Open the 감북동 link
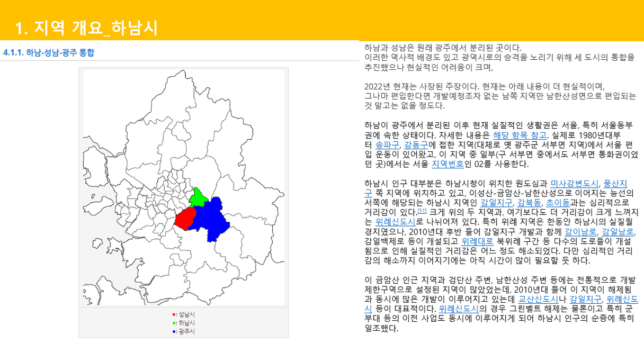644x362 pixels. click(529, 203)
